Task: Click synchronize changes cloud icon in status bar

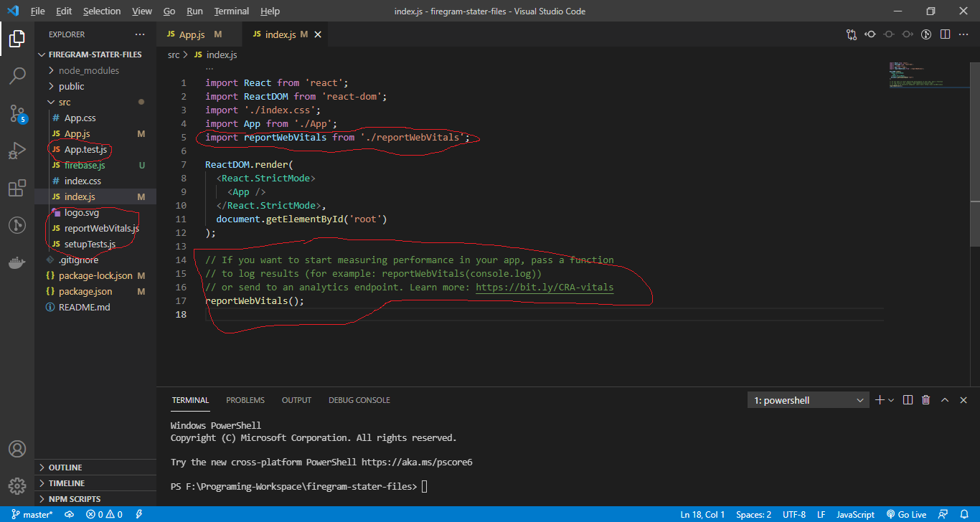Action: [70, 514]
